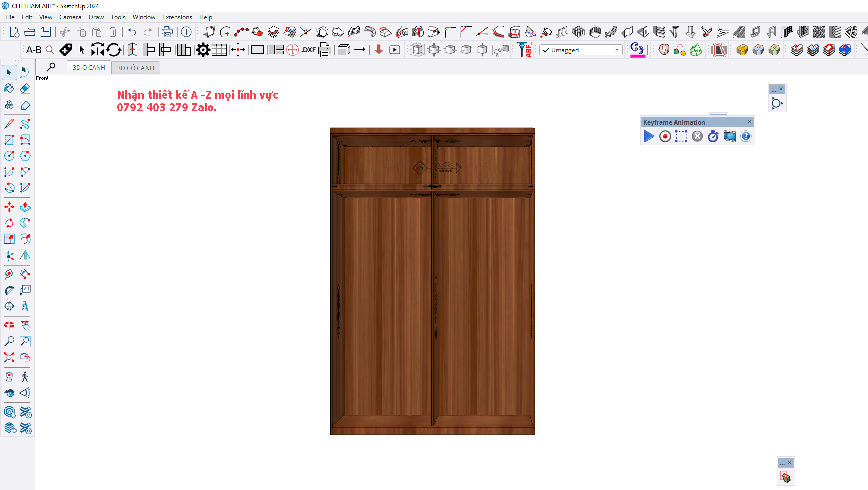This screenshot has height=490, width=868.
Task: Pick the Line pencil tool
Action: point(9,124)
